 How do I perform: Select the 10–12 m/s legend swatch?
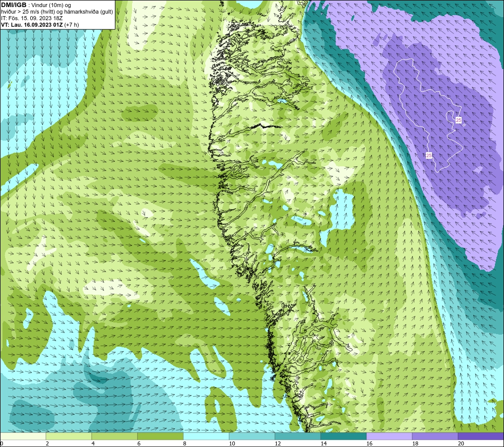[252, 436]
